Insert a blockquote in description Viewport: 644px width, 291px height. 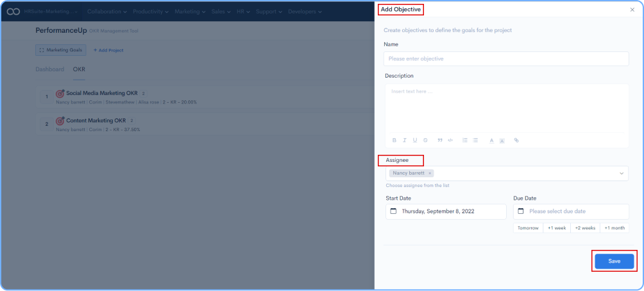440,140
